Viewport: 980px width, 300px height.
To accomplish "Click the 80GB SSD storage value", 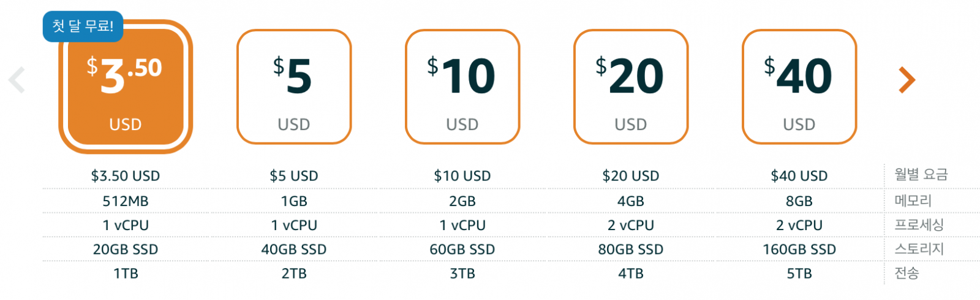I will coord(631,250).
